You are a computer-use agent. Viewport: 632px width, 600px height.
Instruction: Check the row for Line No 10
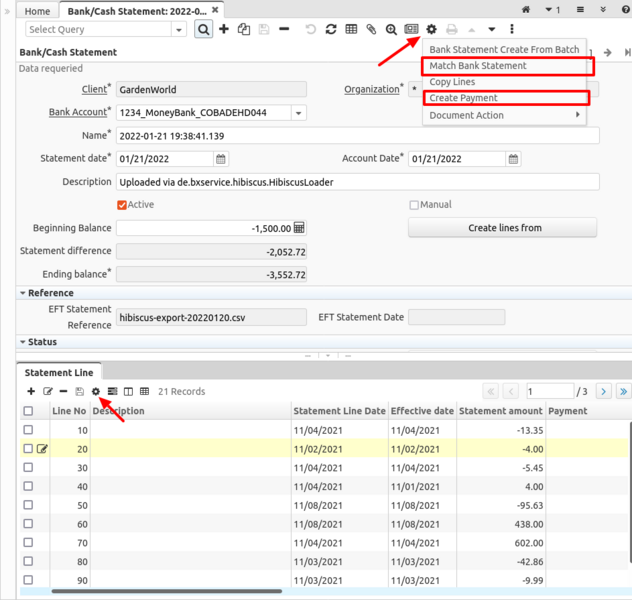coord(28,430)
